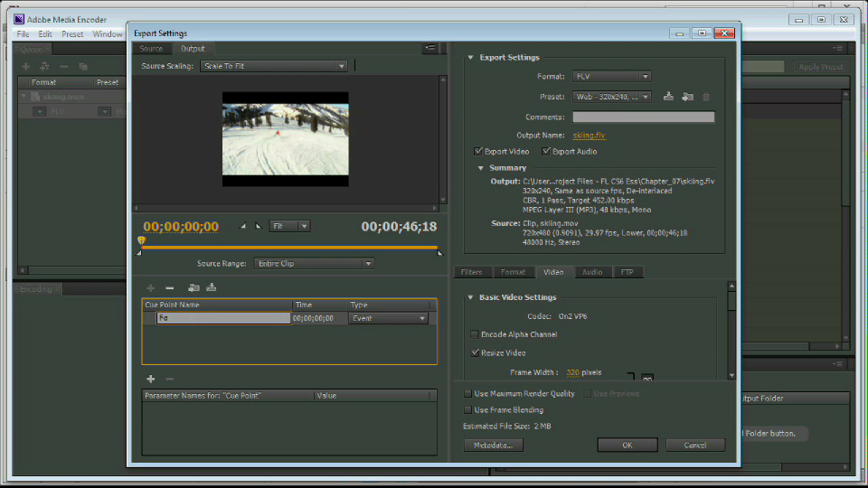868x488 pixels.
Task: Open the Edit menu in main window
Action: pos(45,33)
